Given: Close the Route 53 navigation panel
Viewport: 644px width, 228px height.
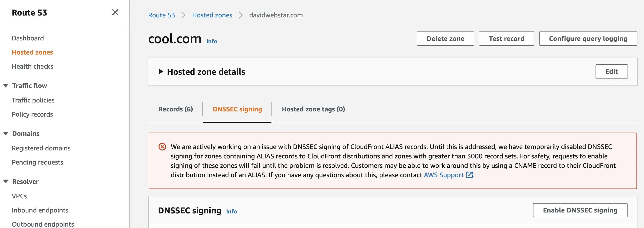Looking at the screenshot, I should pos(115,12).
